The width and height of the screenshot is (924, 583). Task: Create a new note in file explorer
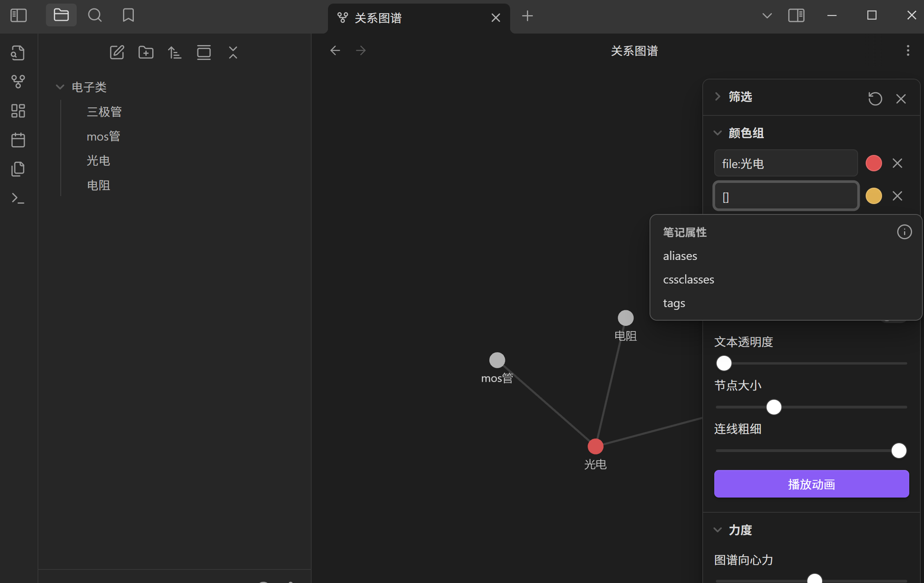click(117, 52)
